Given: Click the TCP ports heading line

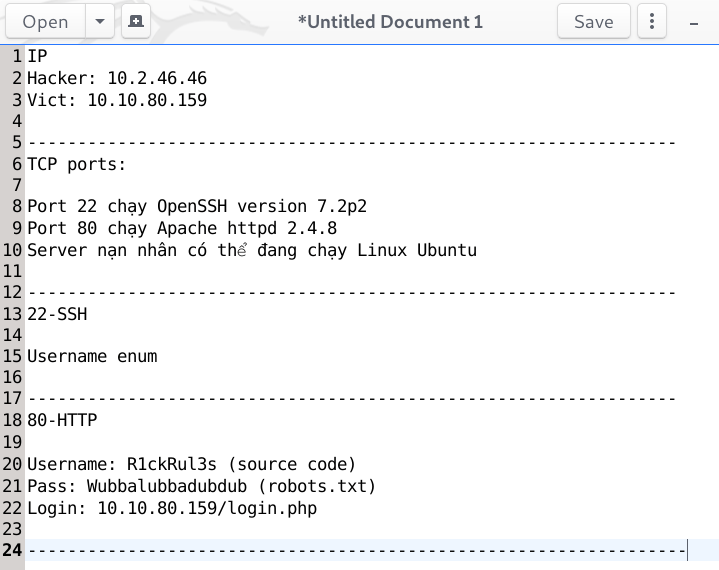Looking at the screenshot, I should [77, 164].
